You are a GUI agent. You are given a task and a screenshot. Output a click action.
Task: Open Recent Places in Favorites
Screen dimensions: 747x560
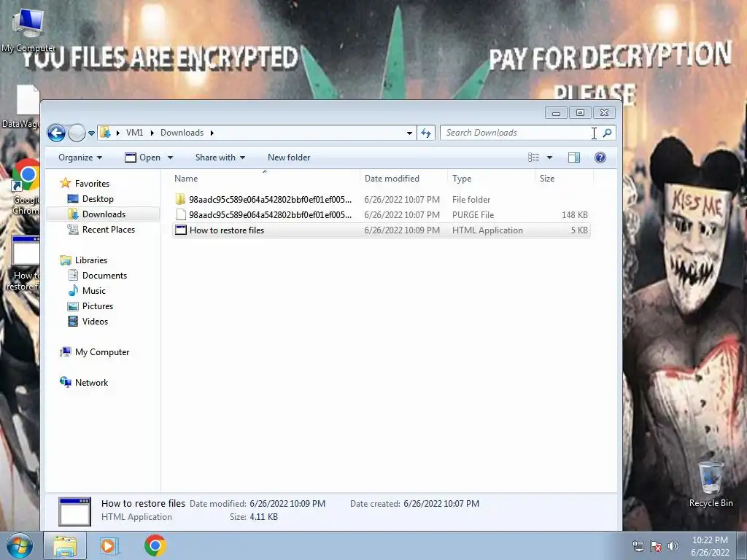108,230
